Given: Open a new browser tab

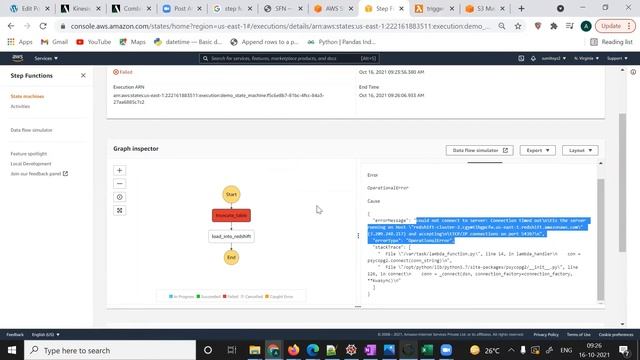Looking at the screenshot, I should 521,9.
